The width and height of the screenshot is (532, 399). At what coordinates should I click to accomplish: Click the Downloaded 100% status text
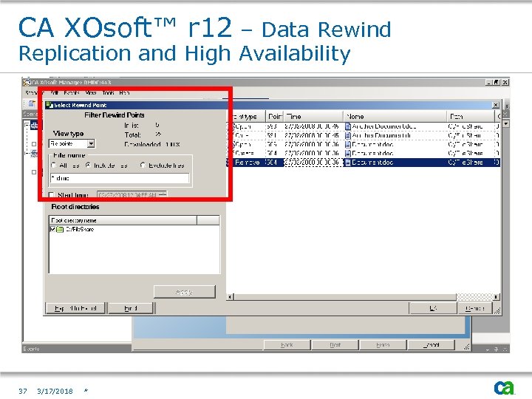click(152, 144)
